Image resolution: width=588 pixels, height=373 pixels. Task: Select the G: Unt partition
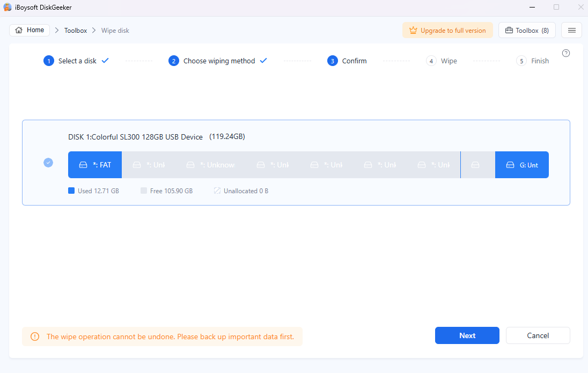(522, 165)
